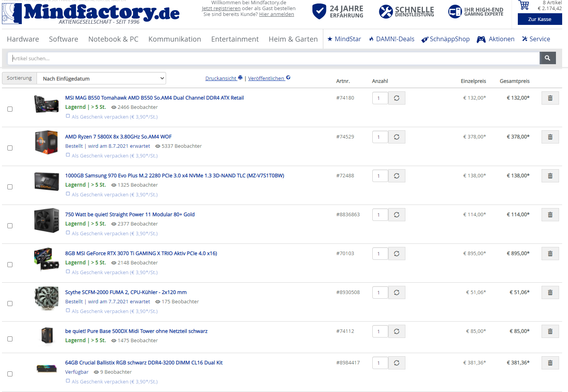Refresh quantity for Scythe FUMA 2

[x=396, y=292]
